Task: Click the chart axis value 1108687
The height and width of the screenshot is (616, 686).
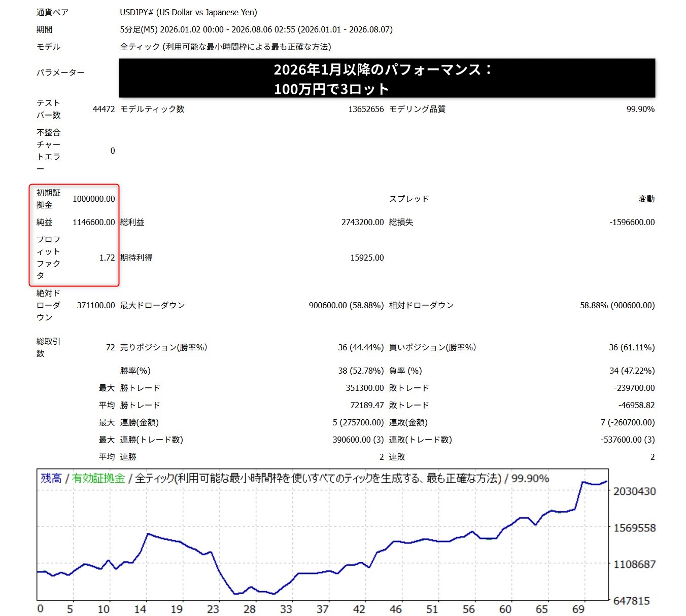Action: [x=635, y=564]
